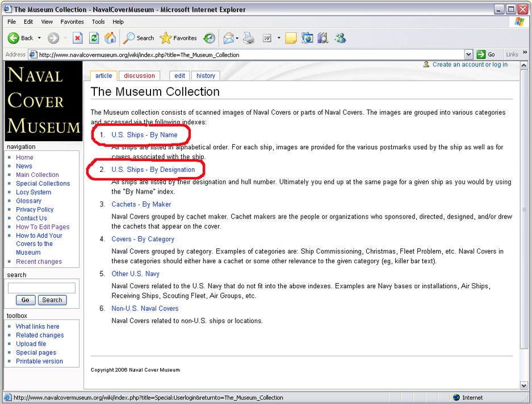Click the wiki search text field
This screenshot has height=404, width=532.
[x=41, y=288]
